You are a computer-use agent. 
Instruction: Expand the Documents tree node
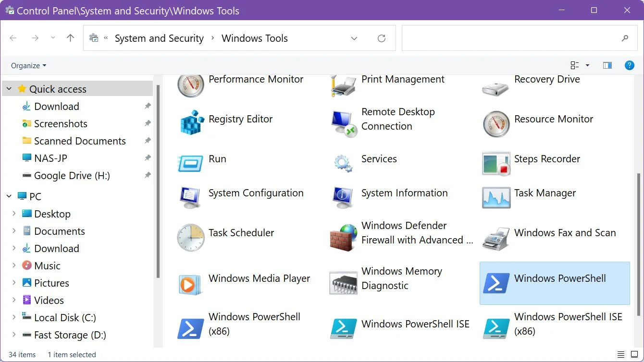tap(14, 231)
